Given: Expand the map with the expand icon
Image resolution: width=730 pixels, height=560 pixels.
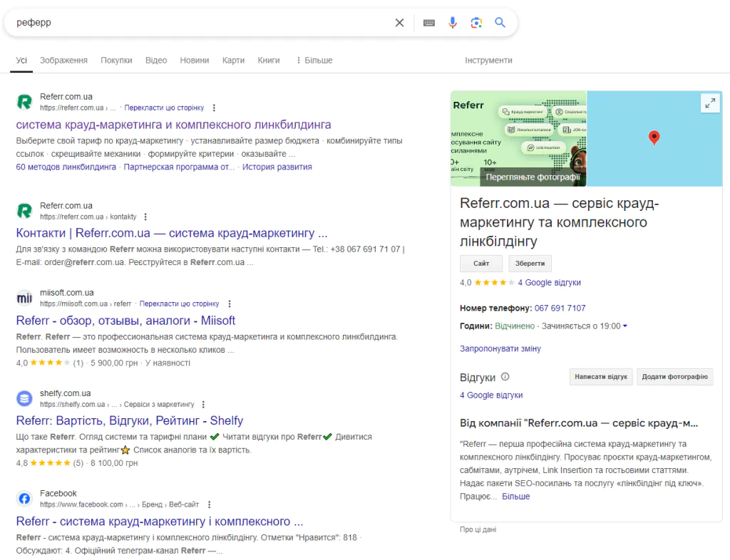Looking at the screenshot, I should tap(710, 103).
